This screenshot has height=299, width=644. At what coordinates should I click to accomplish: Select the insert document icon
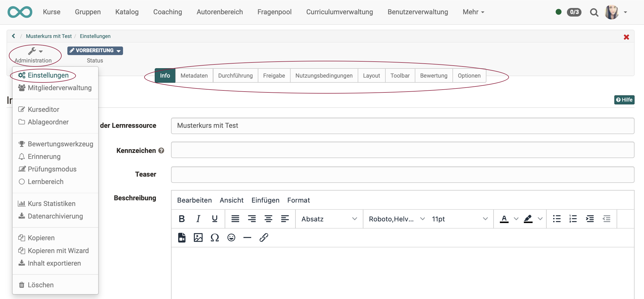[182, 237]
